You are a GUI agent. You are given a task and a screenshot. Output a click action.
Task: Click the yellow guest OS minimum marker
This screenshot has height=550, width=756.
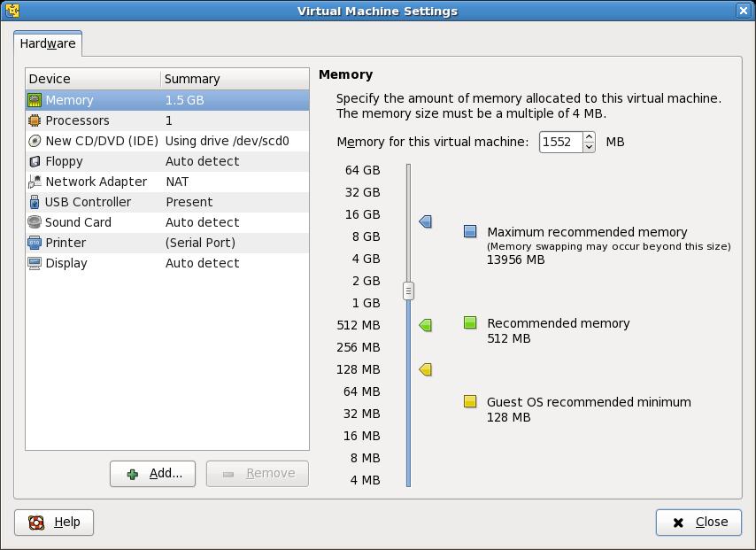(x=426, y=369)
